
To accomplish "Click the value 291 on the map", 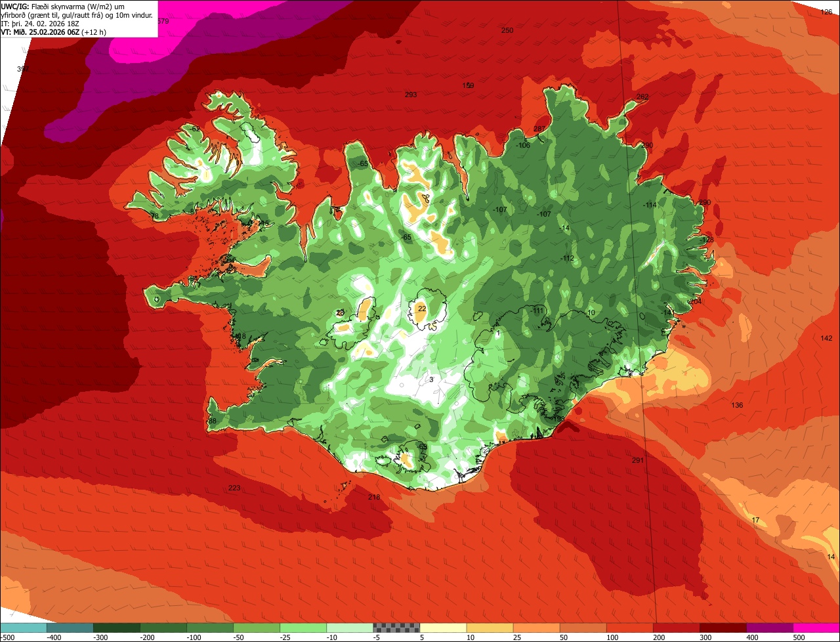I will coord(638,460).
